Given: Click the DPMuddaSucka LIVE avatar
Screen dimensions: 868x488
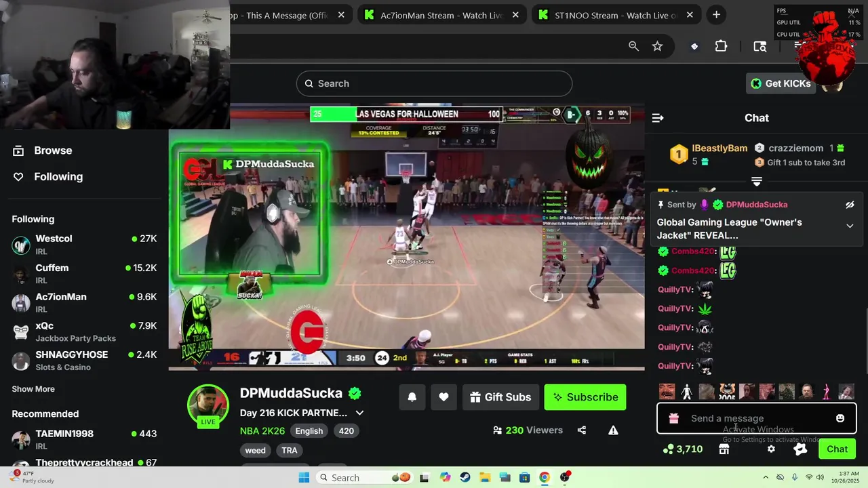Looking at the screenshot, I should 208,406.
